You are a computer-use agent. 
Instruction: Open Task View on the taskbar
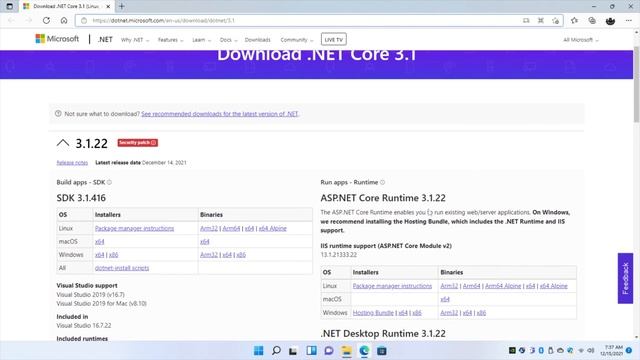(293, 351)
